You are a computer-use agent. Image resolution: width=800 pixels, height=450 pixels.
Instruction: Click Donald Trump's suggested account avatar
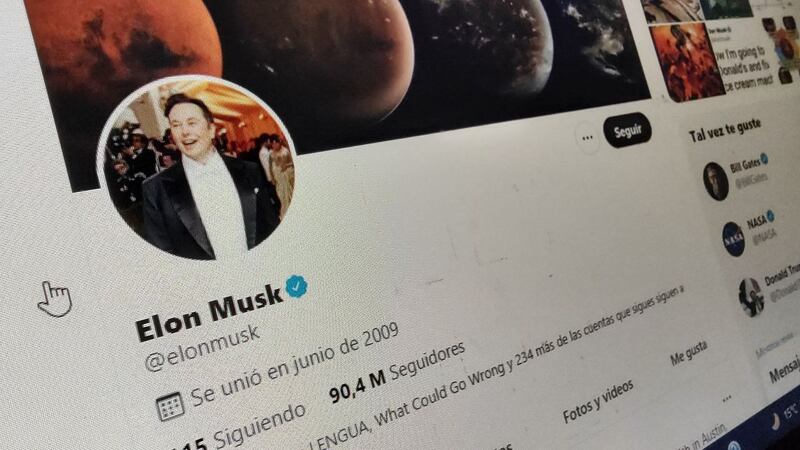(751, 297)
